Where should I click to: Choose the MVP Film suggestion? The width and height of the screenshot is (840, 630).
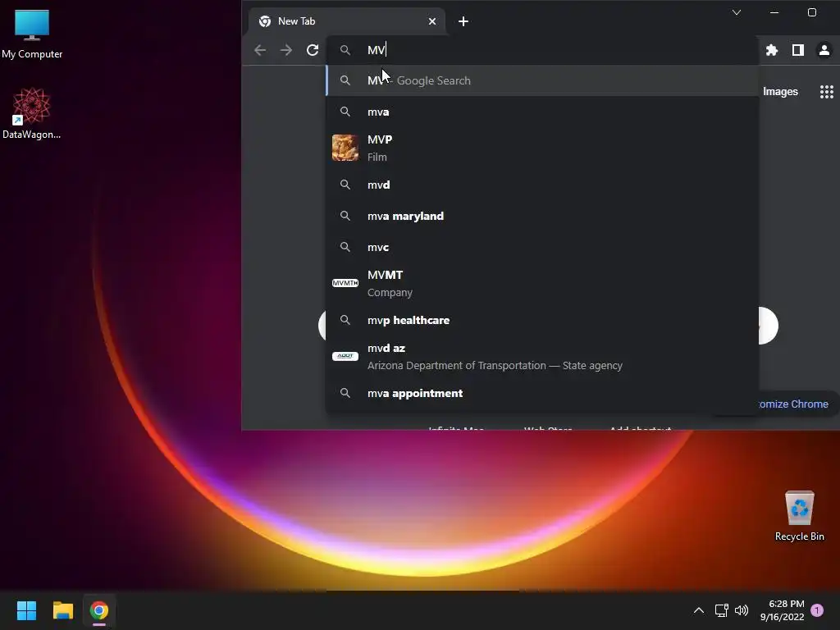542,148
